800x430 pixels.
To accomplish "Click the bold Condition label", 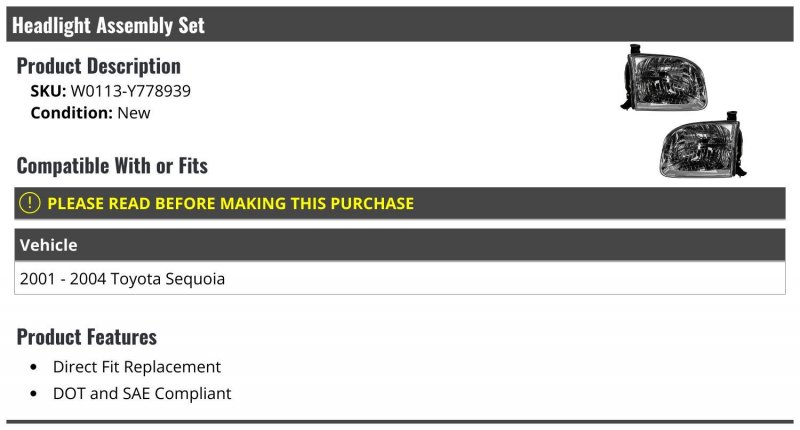I will point(72,113).
